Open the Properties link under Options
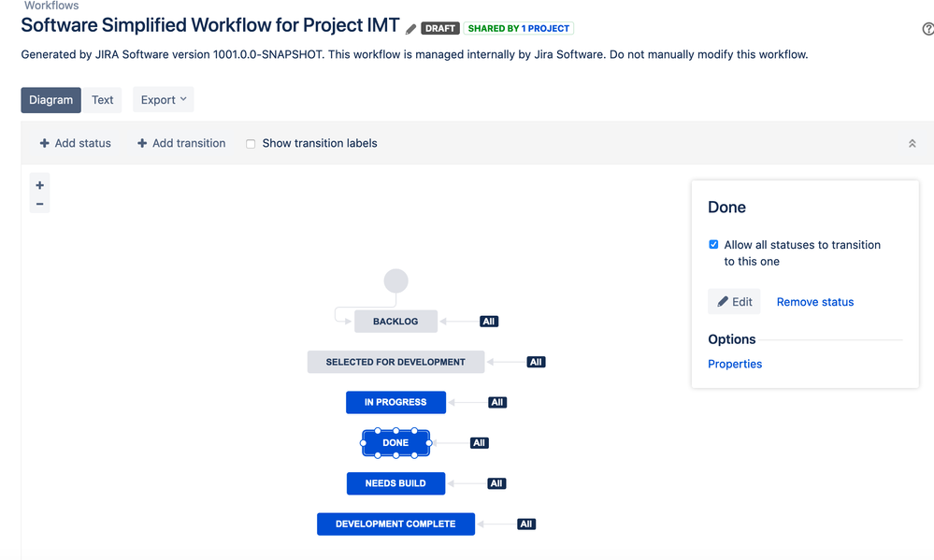 point(735,364)
